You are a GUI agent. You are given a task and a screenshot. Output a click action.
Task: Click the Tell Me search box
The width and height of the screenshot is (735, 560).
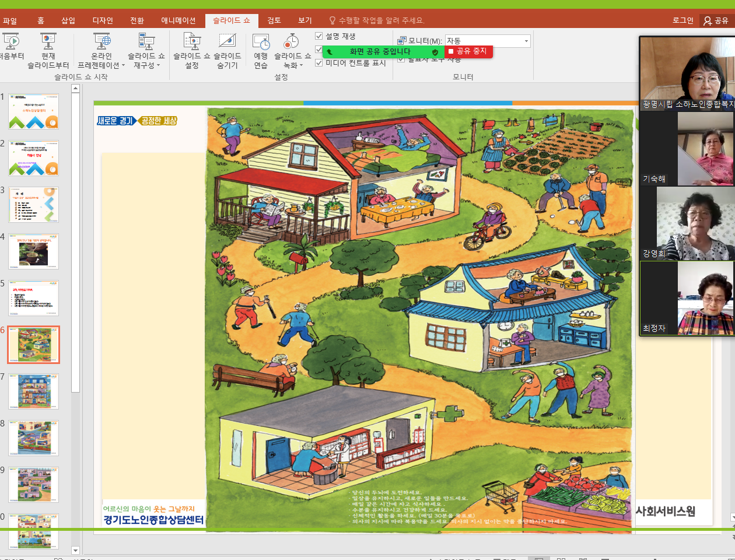point(380,20)
